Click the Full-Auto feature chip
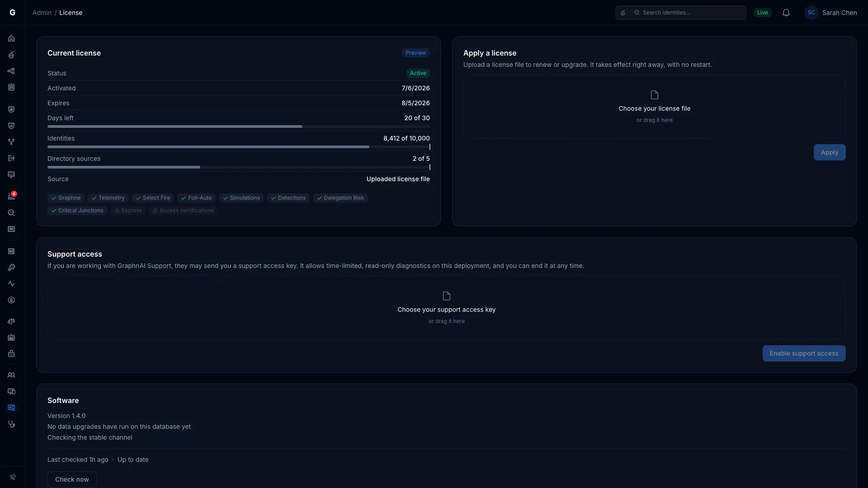The height and width of the screenshot is (488, 868). [x=196, y=198]
